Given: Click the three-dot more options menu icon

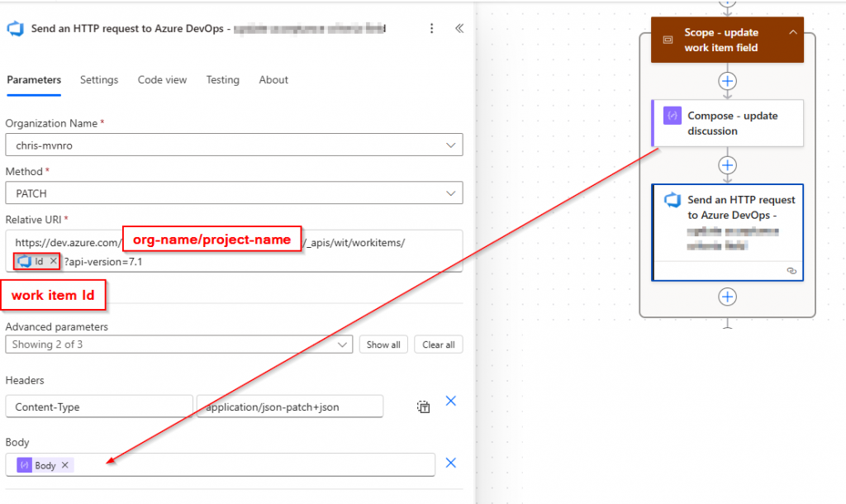Looking at the screenshot, I should coord(431,28).
